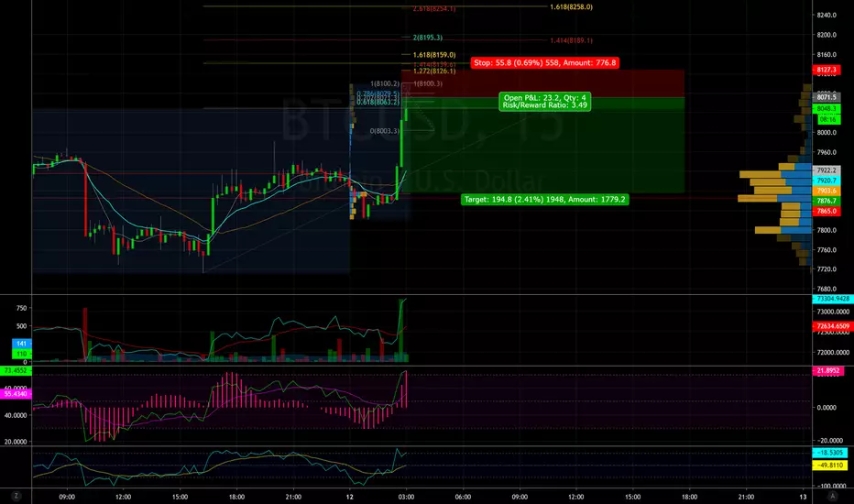
Task: Click the green 08:16 countdown label
Action: (827, 119)
